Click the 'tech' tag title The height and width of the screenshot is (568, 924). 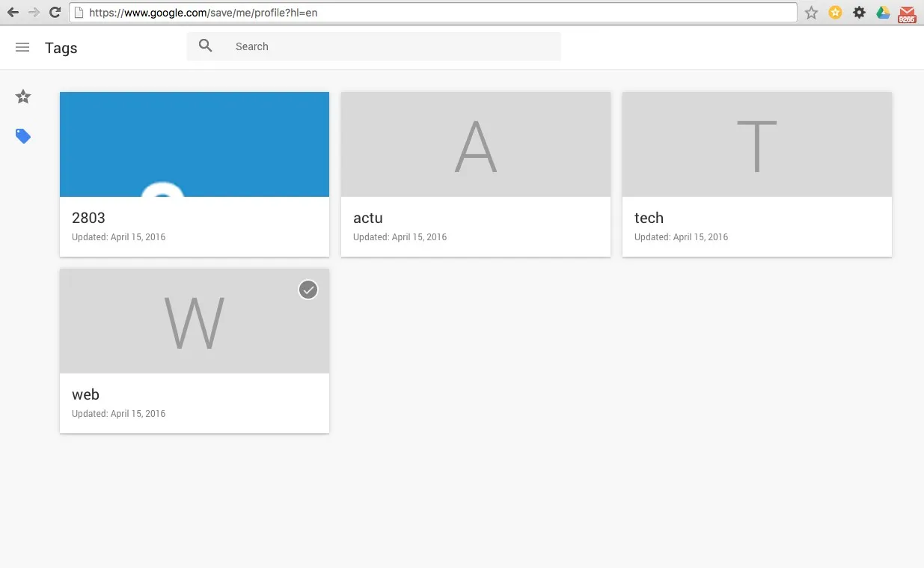point(649,218)
